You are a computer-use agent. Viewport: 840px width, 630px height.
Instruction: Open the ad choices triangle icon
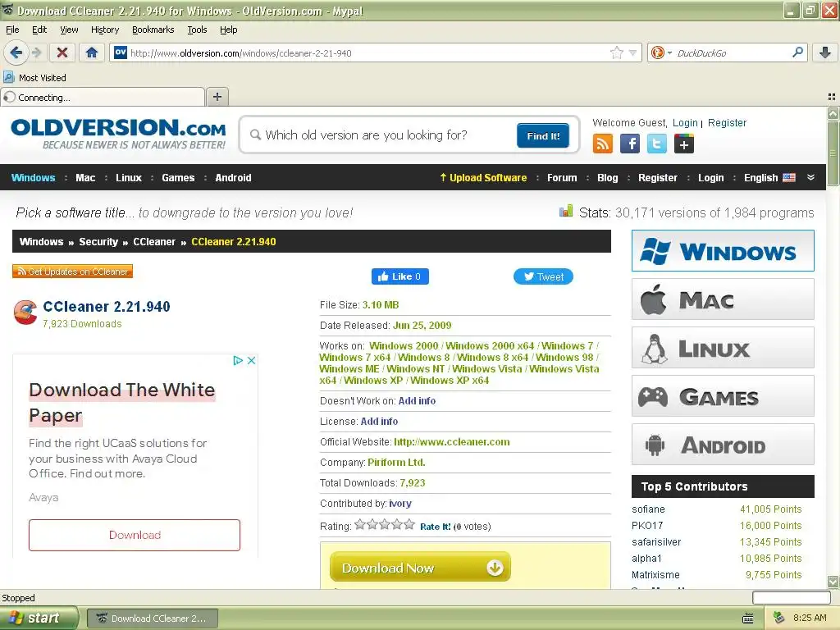click(x=238, y=361)
